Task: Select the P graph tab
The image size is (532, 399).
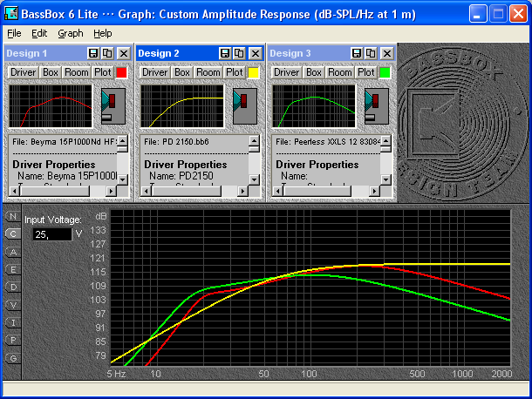Action: [x=13, y=340]
